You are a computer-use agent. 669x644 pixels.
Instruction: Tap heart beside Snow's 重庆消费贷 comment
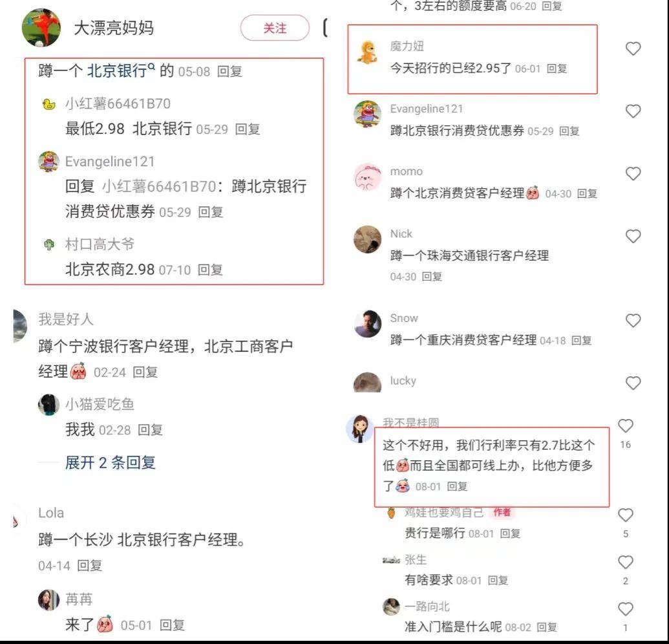[633, 321]
